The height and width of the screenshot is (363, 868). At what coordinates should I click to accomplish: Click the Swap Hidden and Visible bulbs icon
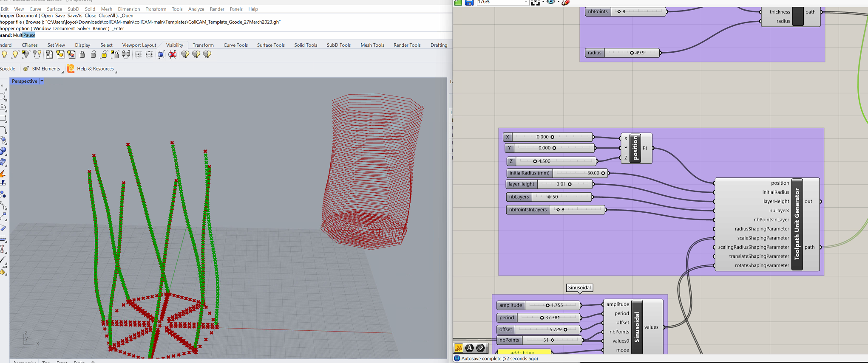[x=37, y=54]
